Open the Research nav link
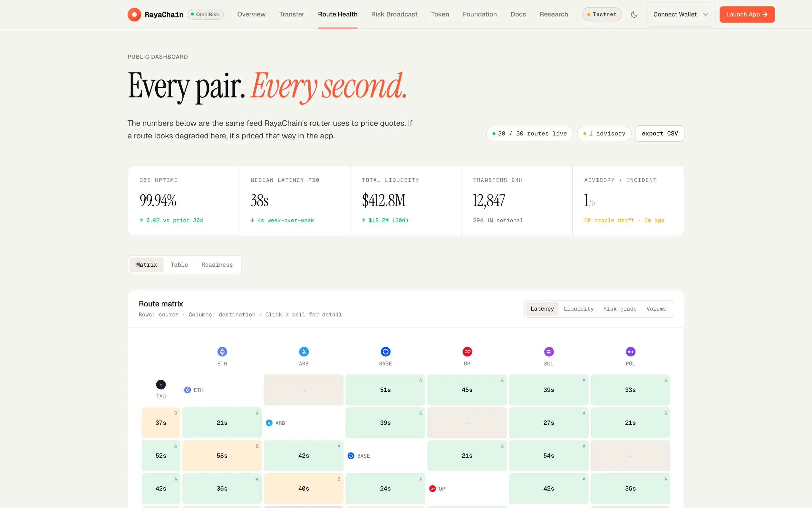 coord(554,15)
